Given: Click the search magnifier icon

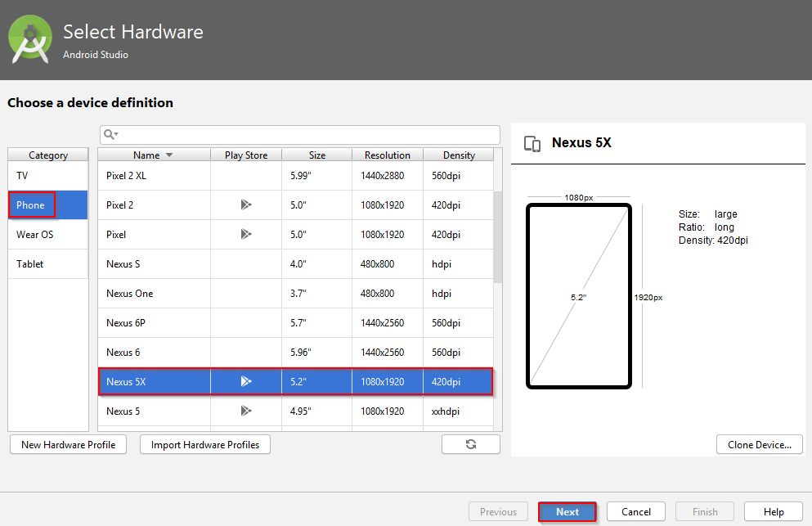Looking at the screenshot, I should [111, 135].
